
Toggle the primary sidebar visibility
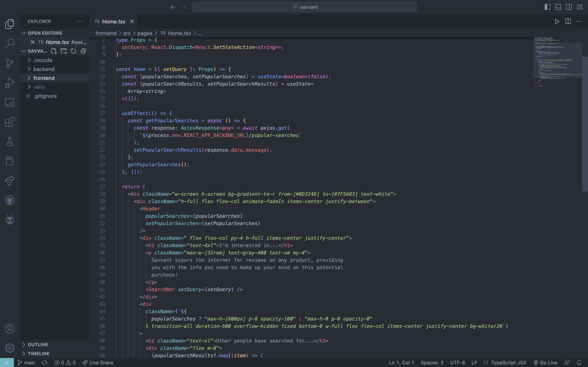547,7
